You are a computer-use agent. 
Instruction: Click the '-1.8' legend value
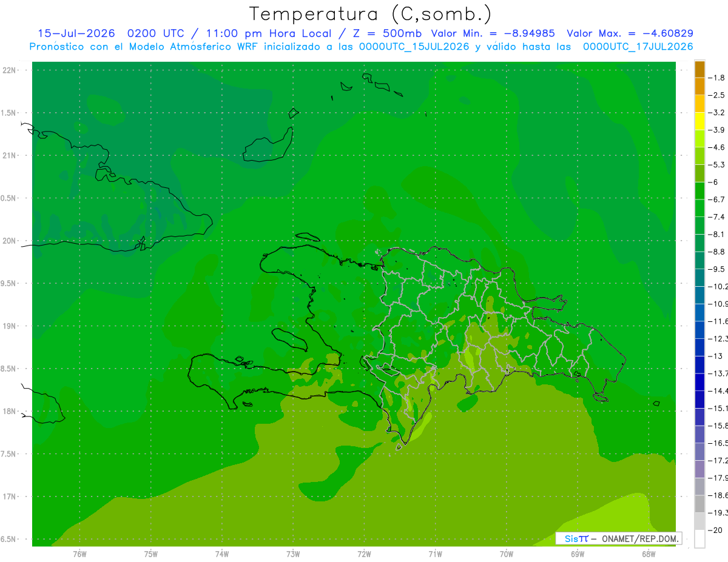[x=717, y=78]
